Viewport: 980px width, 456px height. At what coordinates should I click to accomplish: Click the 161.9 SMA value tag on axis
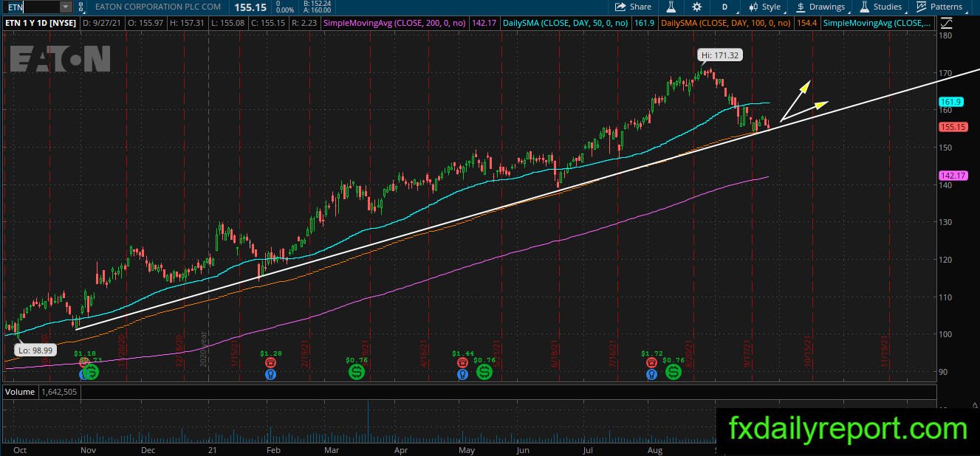pos(950,101)
